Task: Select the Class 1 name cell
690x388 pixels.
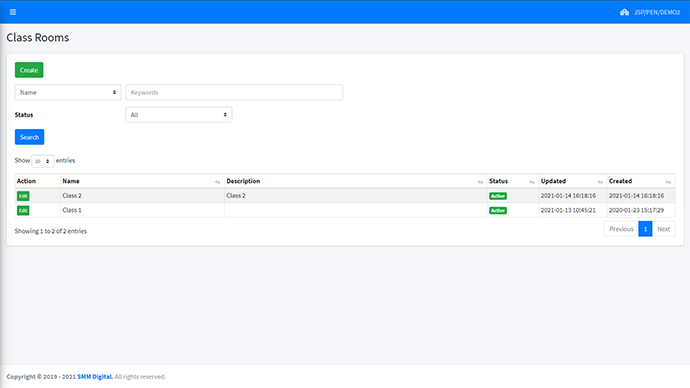Action: click(143, 210)
